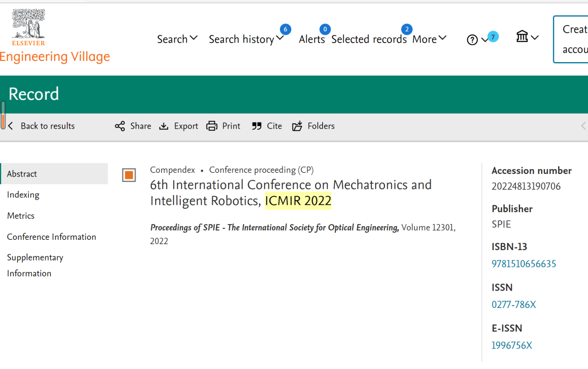Image resolution: width=588 pixels, height=369 pixels.
Task: Click the Proceedings of SPIE source title
Action: click(x=274, y=228)
